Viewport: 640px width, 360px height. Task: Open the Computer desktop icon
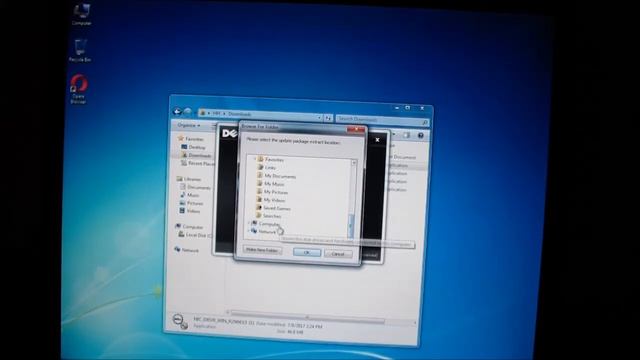(82, 15)
